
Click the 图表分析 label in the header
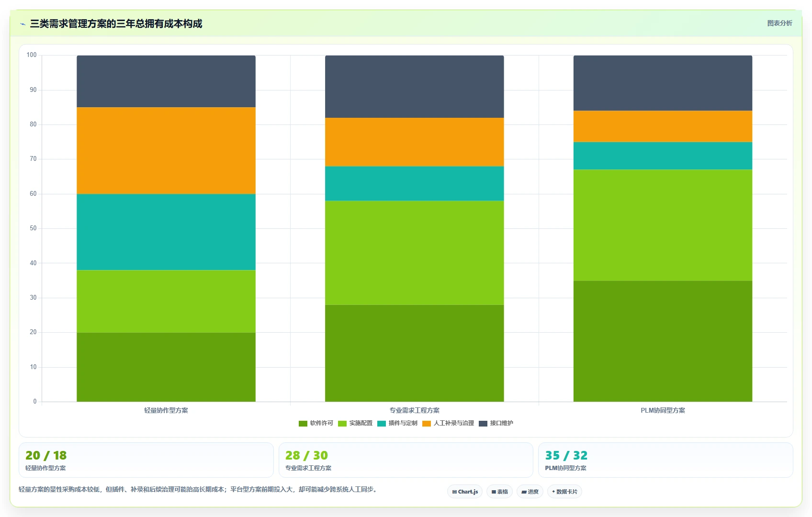[x=779, y=23]
